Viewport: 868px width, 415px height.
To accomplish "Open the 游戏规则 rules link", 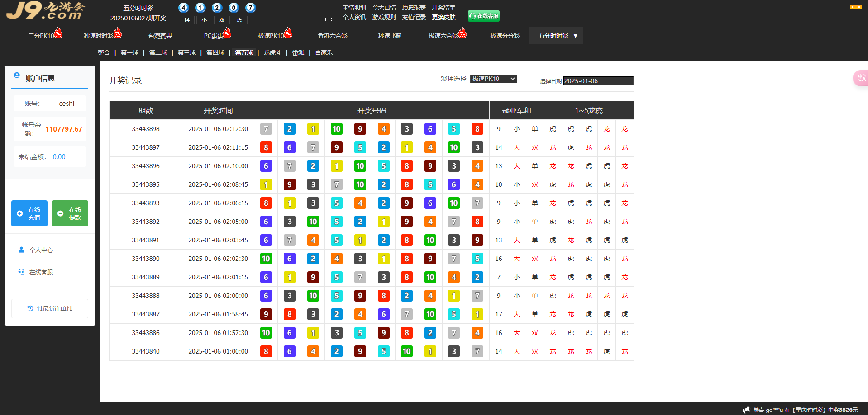I will tap(384, 17).
